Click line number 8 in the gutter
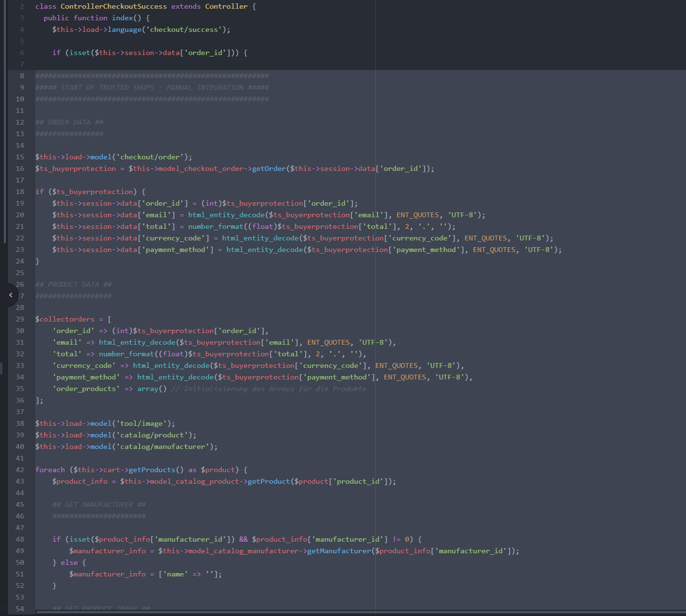This screenshot has width=686, height=616. click(22, 76)
